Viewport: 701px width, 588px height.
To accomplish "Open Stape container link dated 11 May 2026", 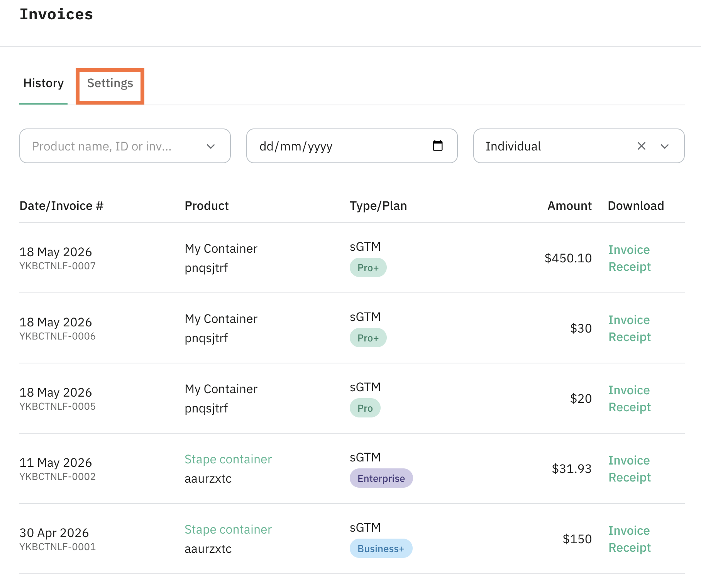I will pos(228,459).
